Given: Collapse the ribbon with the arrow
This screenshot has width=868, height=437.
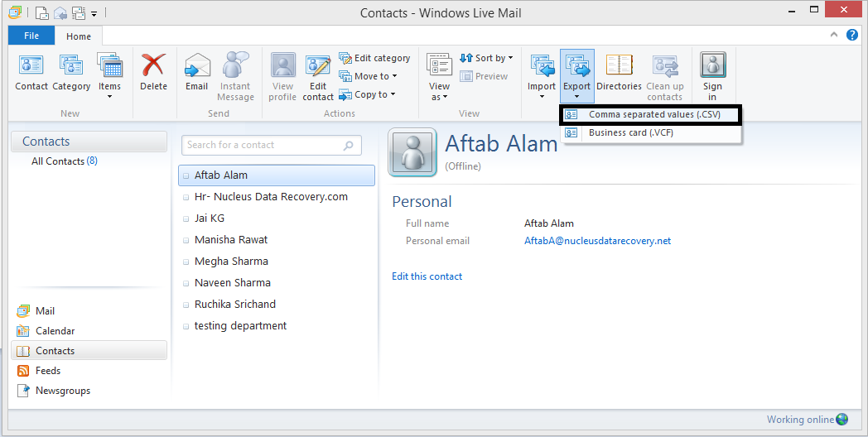Looking at the screenshot, I should click(x=834, y=35).
